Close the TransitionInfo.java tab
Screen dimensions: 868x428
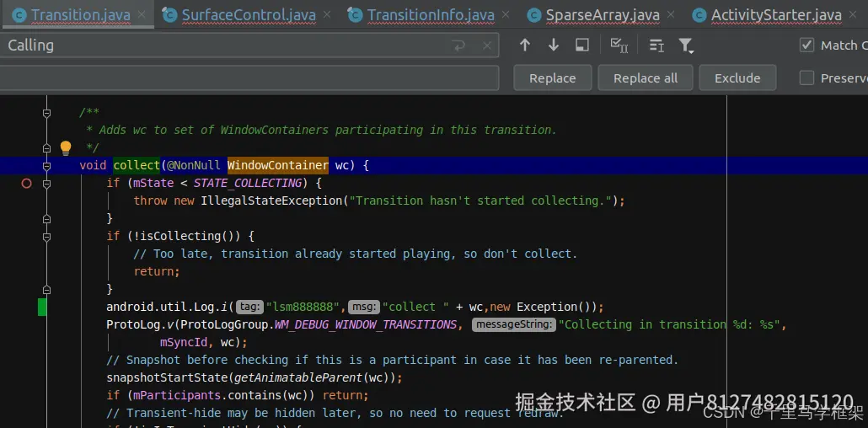pyautogui.click(x=506, y=15)
